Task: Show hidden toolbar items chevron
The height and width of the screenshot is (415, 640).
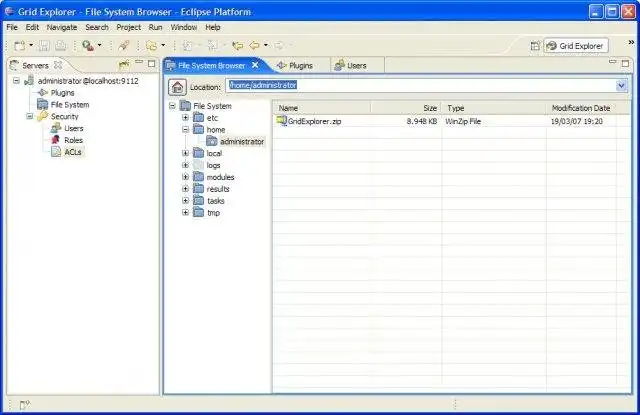Action: click(631, 42)
